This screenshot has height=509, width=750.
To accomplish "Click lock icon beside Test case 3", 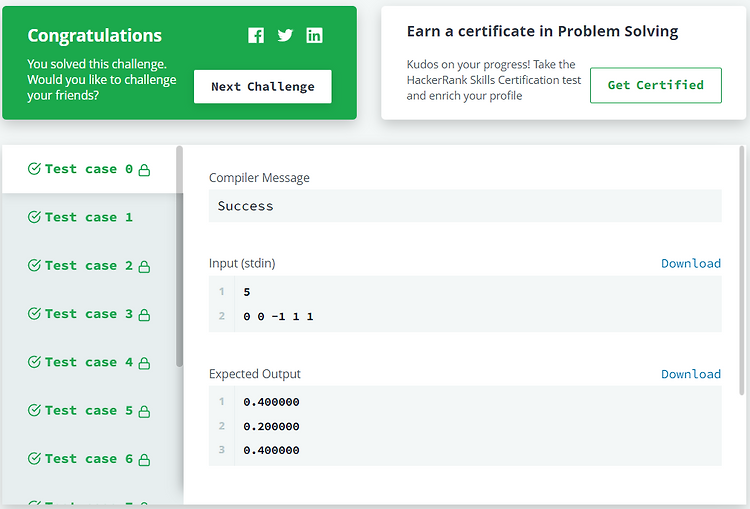I will [144, 315].
